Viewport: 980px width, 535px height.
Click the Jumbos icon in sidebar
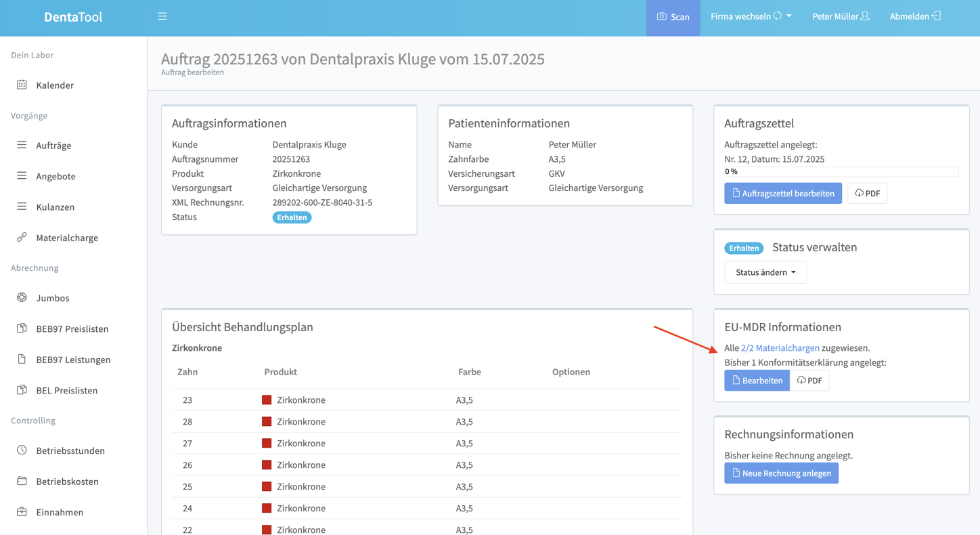(22, 297)
